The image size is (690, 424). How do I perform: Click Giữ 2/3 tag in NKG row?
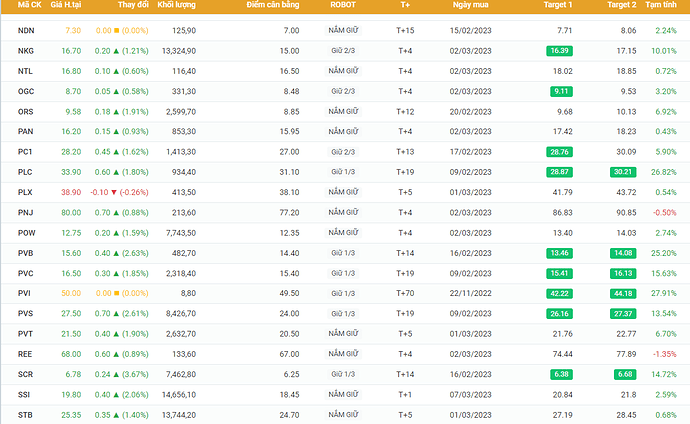[x=343, y=51]
